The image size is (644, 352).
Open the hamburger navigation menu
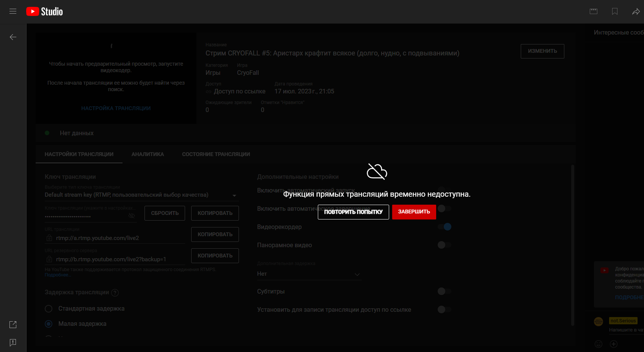(13, 11)
